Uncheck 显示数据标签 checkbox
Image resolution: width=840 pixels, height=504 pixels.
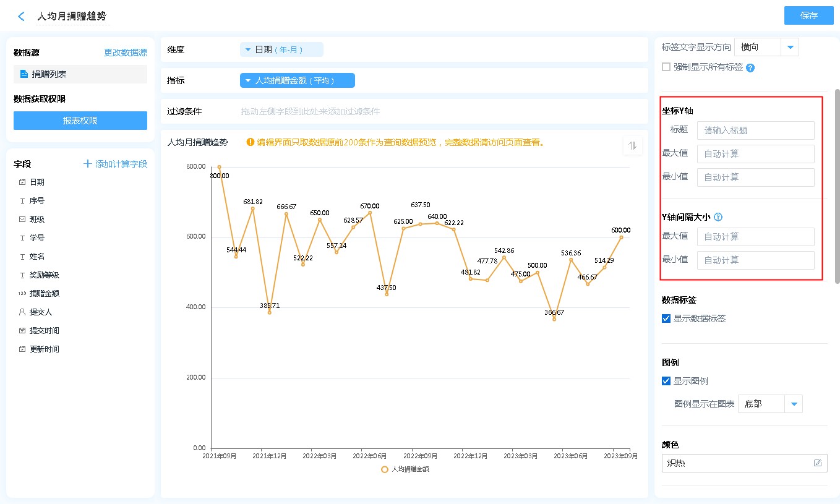pos(666,318)
